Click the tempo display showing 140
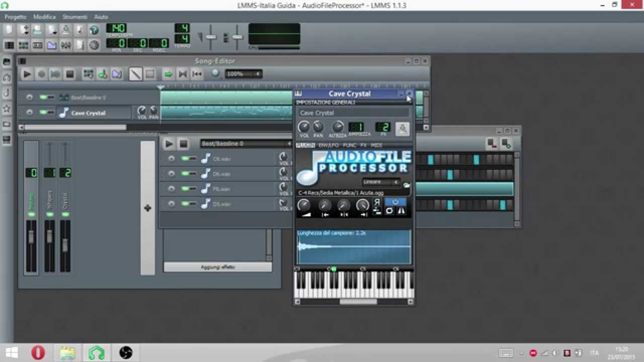The image size is (644, 362). (x=116, y=28)
